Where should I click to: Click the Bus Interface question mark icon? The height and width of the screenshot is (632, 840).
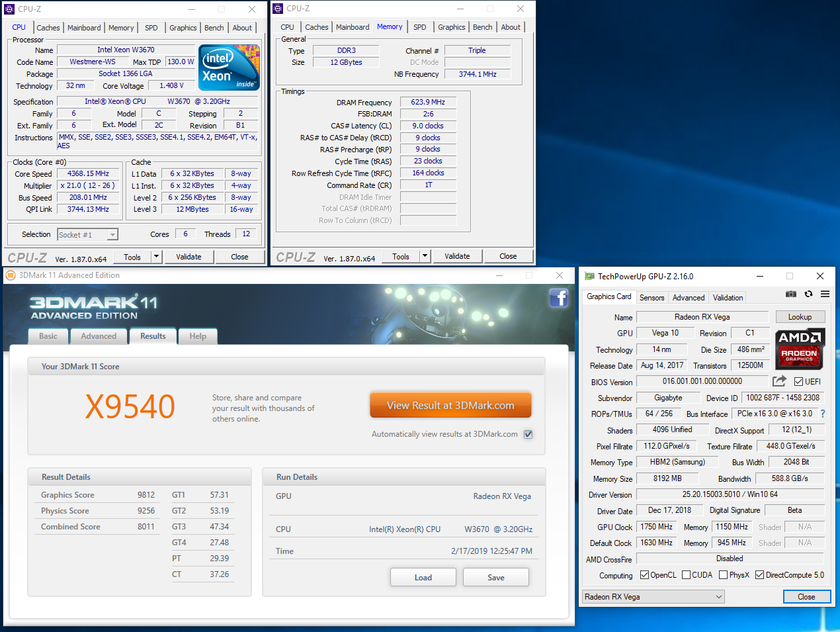coord(823,414)
